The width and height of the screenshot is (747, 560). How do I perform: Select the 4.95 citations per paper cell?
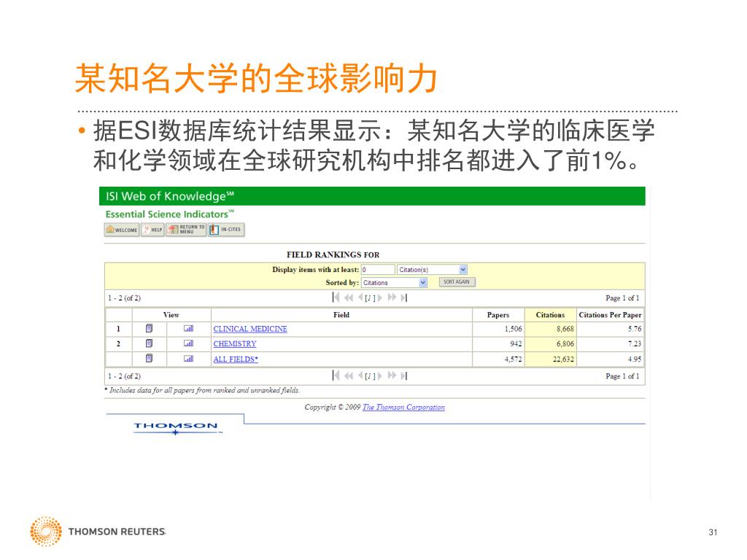(610, 359)
